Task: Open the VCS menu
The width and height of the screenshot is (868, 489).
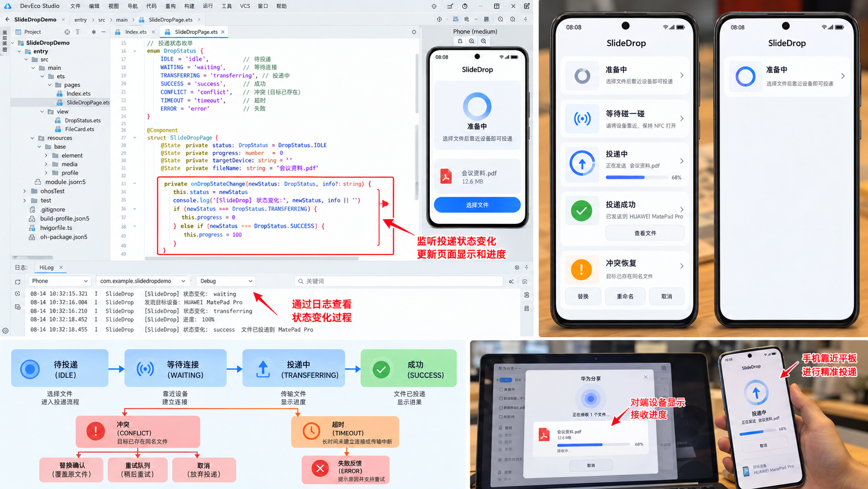Action: coord(245,6)
